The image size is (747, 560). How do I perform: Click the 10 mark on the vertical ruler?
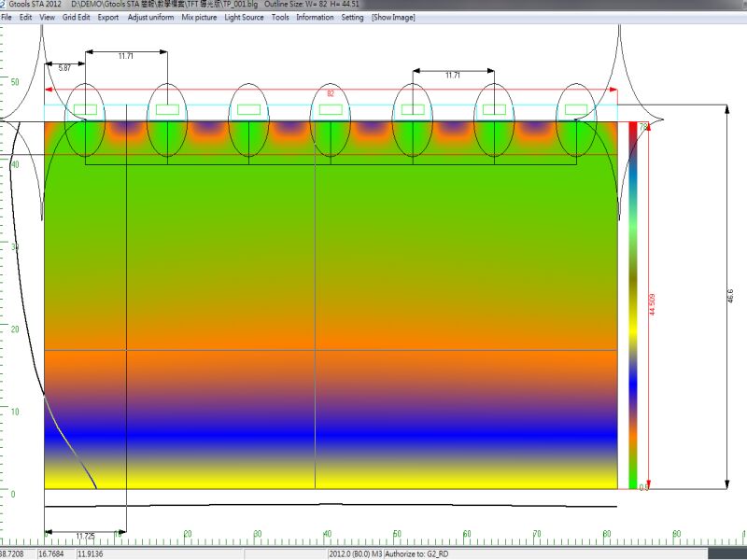[x=15, y=412]
